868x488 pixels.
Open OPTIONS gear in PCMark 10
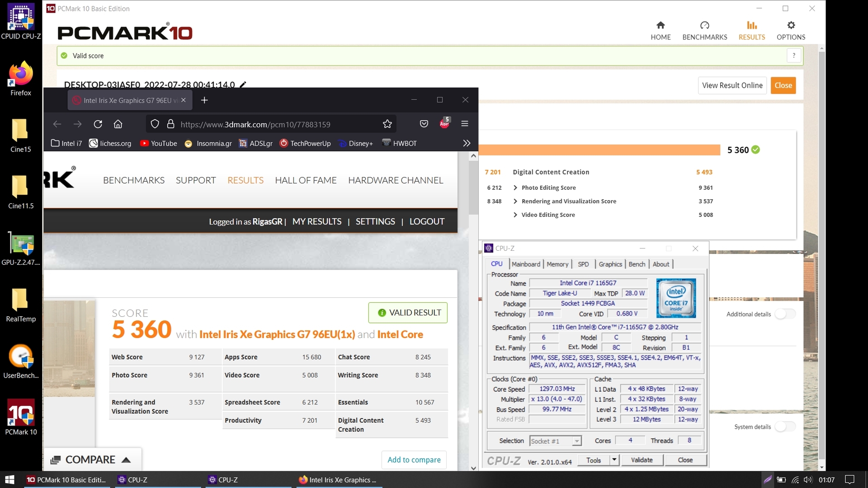point(791,30)
